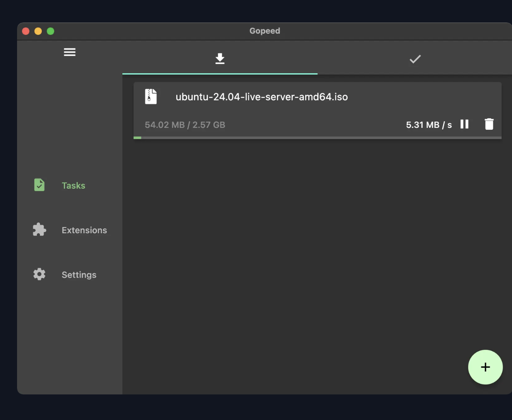Delete the ubuntu ISO download task
This screenshot has width=512, height=420.
[x=489, y=124]
